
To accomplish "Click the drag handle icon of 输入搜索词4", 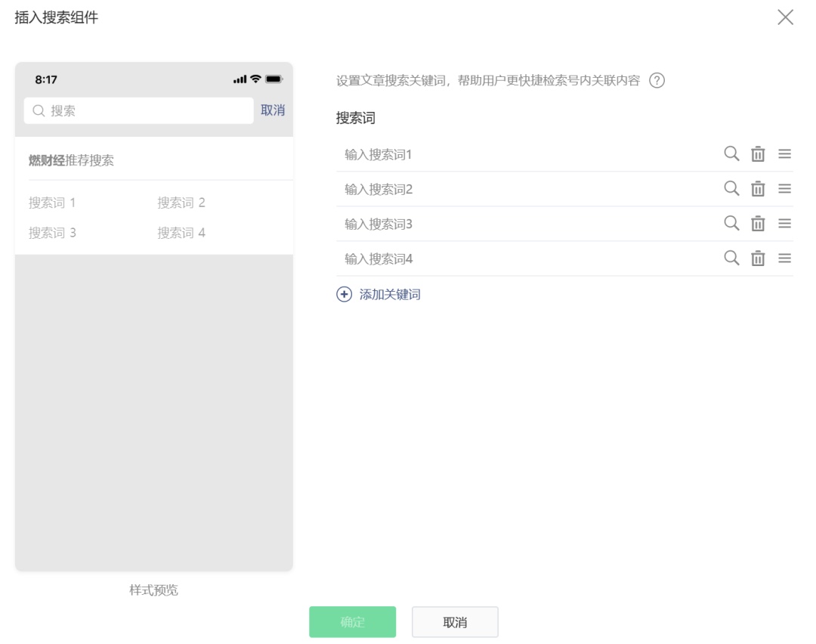I will 784,258.
